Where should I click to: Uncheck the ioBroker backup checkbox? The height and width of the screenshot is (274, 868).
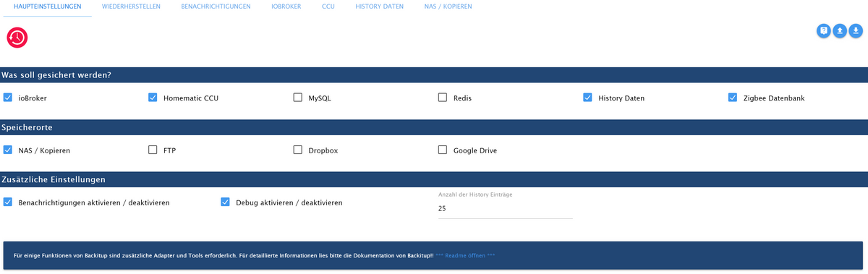coord(8,98)
